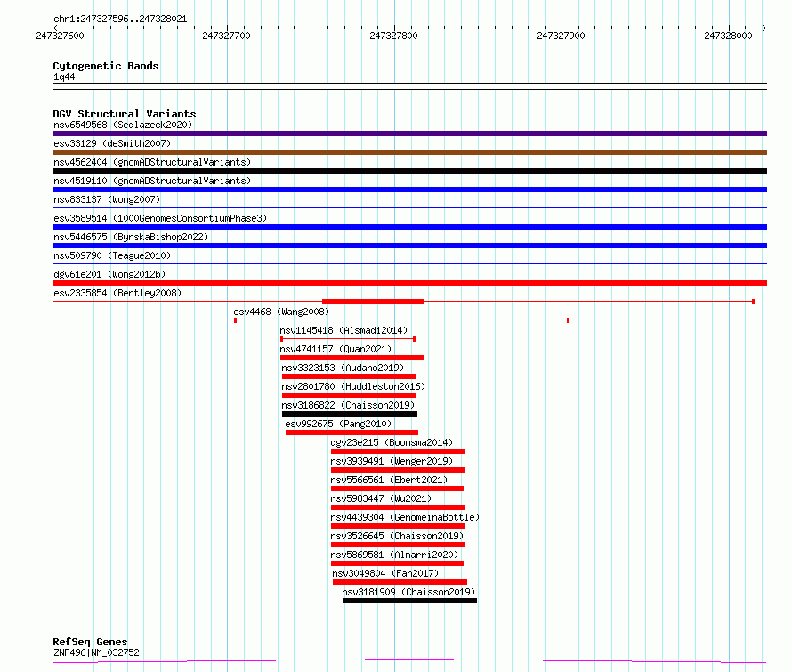Select the red dgv61e201 (Wong2012b) bar
The width and height of the screenshot is (792, 672).
pyautogui.click(x=409, y=283)
